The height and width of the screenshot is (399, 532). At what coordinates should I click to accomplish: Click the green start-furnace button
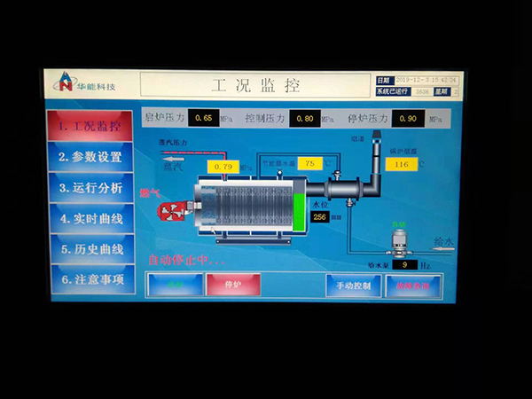coord(176,285)
